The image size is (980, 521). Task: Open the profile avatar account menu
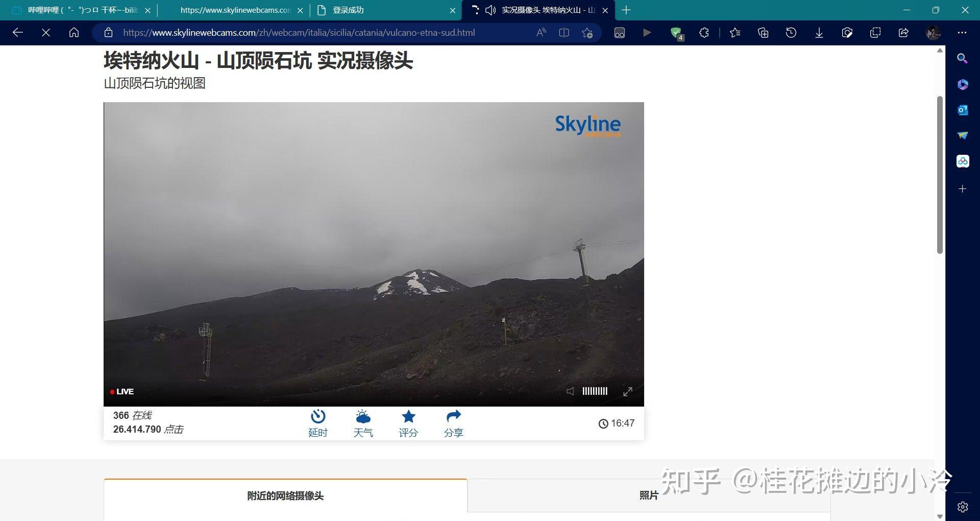point(933,33)
